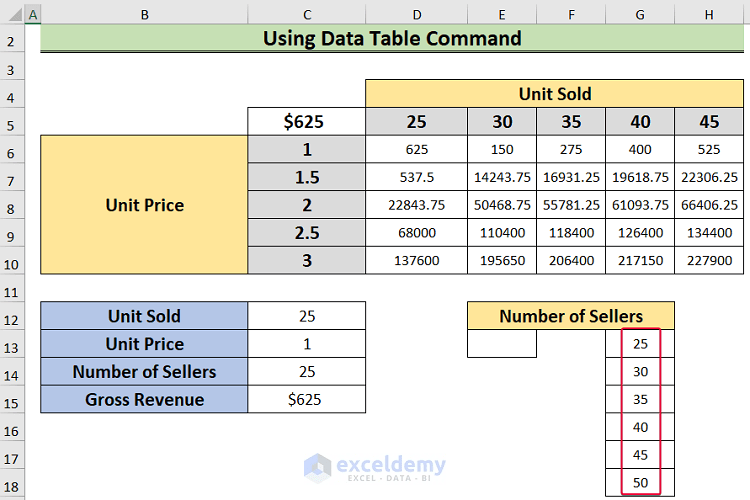Select the cell containing 16931.25
This screenshot has height=500, width=750.
tap(571, 177)
